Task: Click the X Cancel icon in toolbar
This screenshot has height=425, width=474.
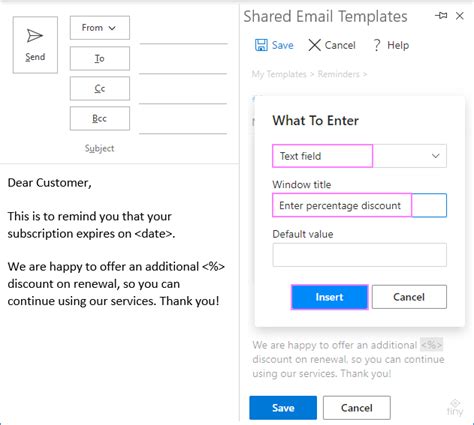Action: pos(314,45)
